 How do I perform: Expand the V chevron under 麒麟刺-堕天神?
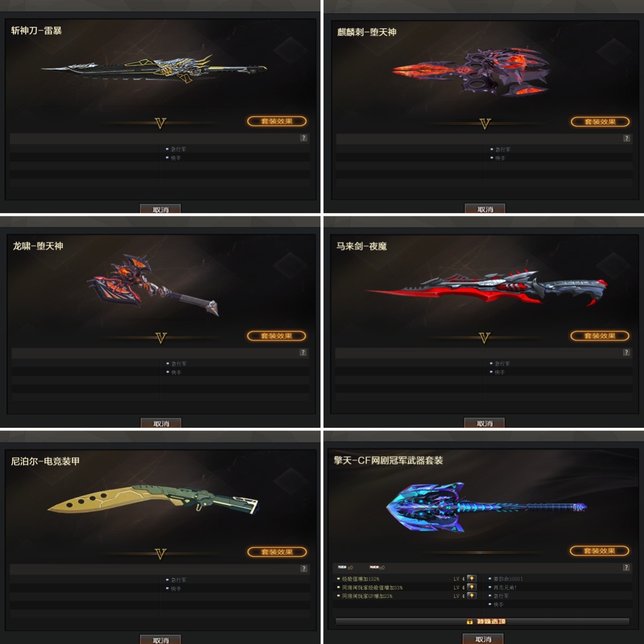tap(485, 124)
